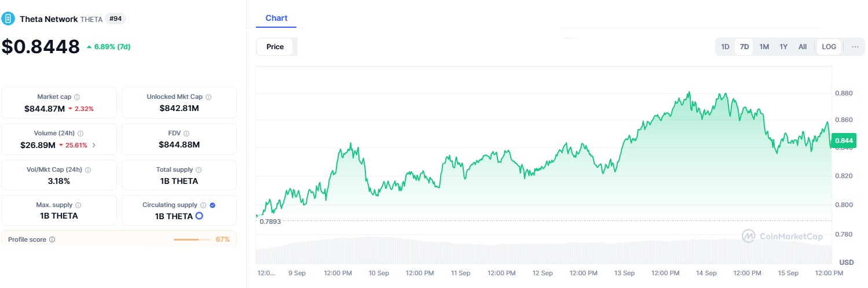Switch to the Chart tab
This screenshot has height=288, width=868.
point(276,18)
